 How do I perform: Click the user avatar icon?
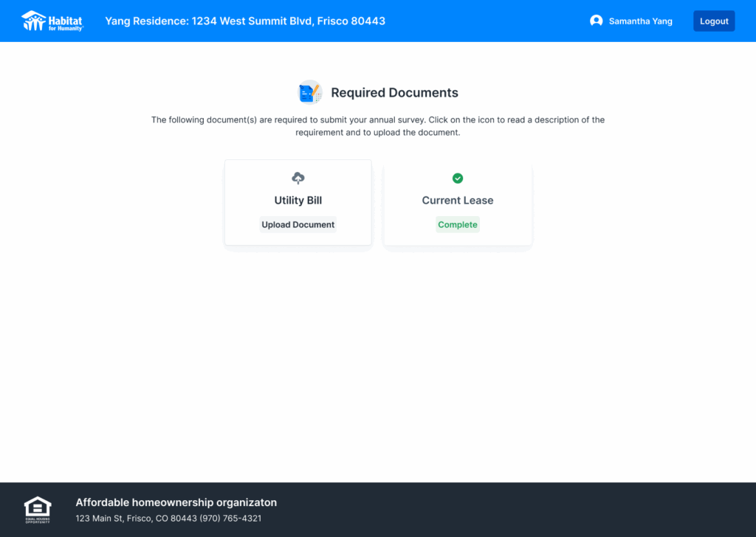pos(596,21)
